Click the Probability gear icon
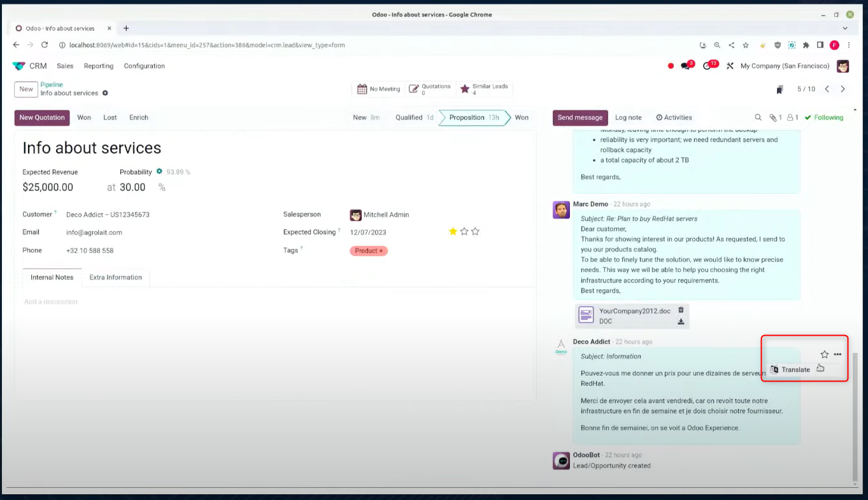The width and height of the screenshot is (868, 500). click(x=159, y=171)
